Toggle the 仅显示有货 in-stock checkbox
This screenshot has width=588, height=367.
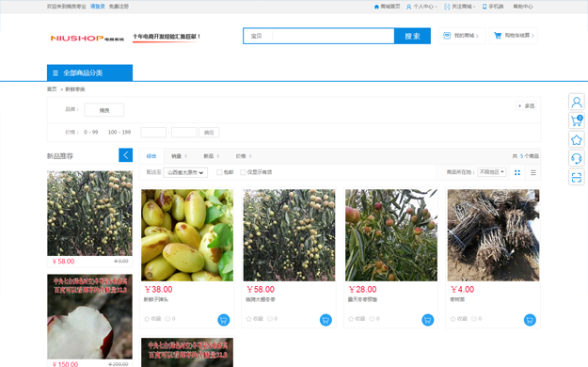pyautogui.click(x=243, y=172)
